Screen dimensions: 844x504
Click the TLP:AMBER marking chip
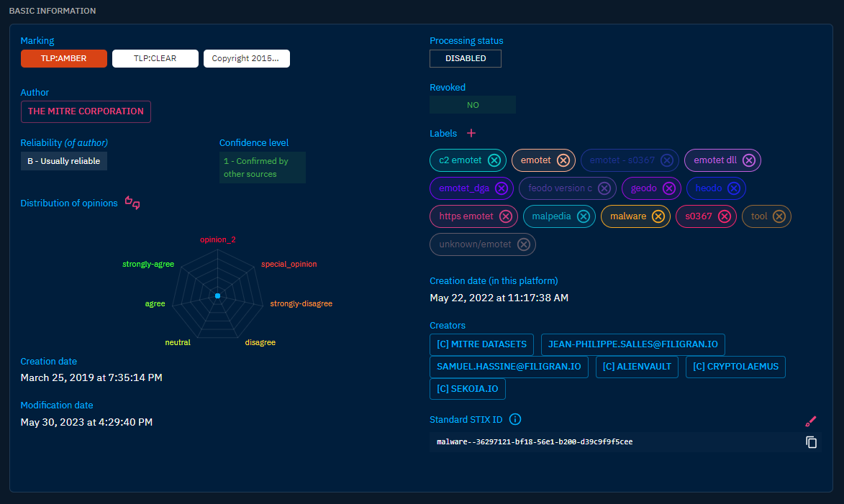click(64, 59)
